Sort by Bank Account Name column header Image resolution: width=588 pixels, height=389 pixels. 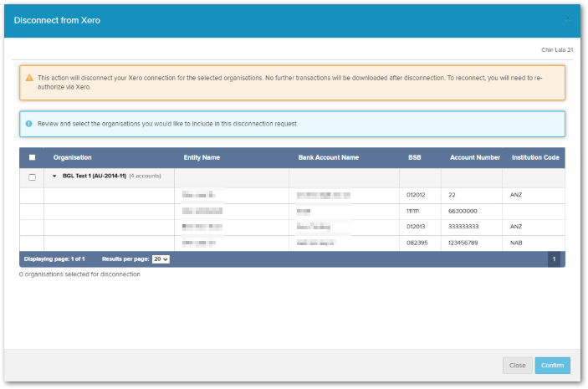[329, 157]
